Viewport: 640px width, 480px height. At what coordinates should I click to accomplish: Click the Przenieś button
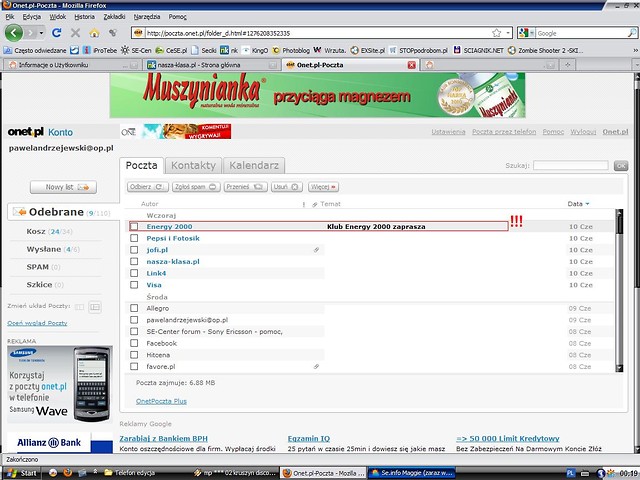coord(245,187)
